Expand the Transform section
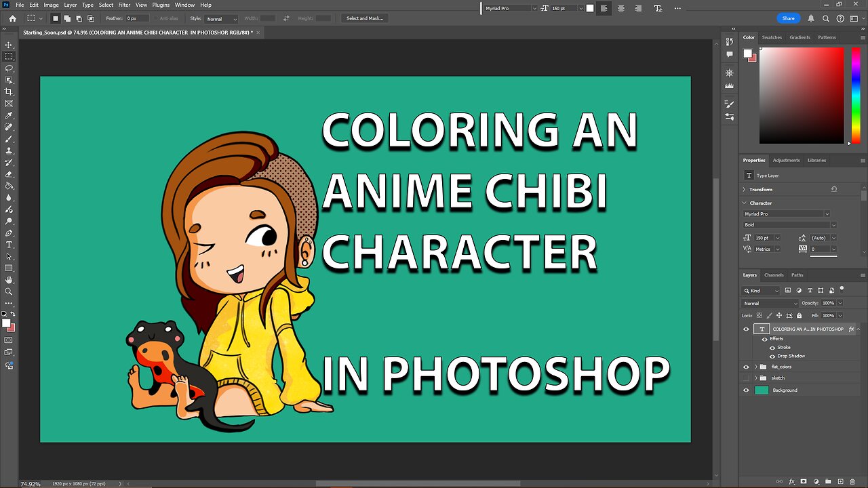The image size is (868, 488). [745, 190]
